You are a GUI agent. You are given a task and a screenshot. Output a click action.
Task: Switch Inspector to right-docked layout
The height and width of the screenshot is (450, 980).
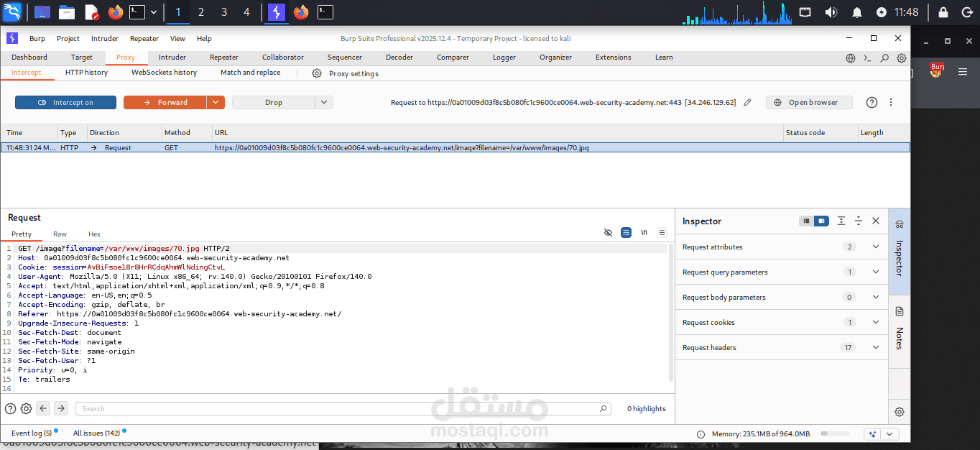(x=821, y=221)
